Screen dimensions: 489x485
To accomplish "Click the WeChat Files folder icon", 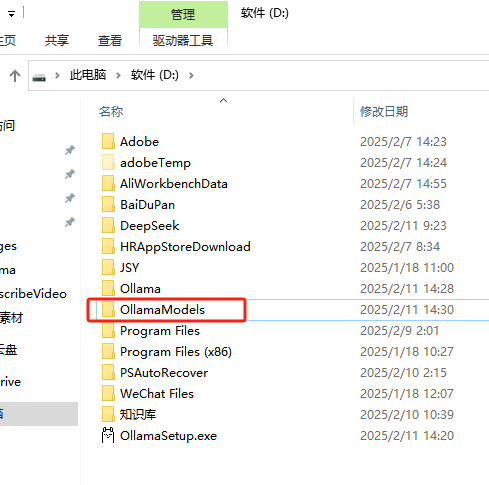I will 108,393.
